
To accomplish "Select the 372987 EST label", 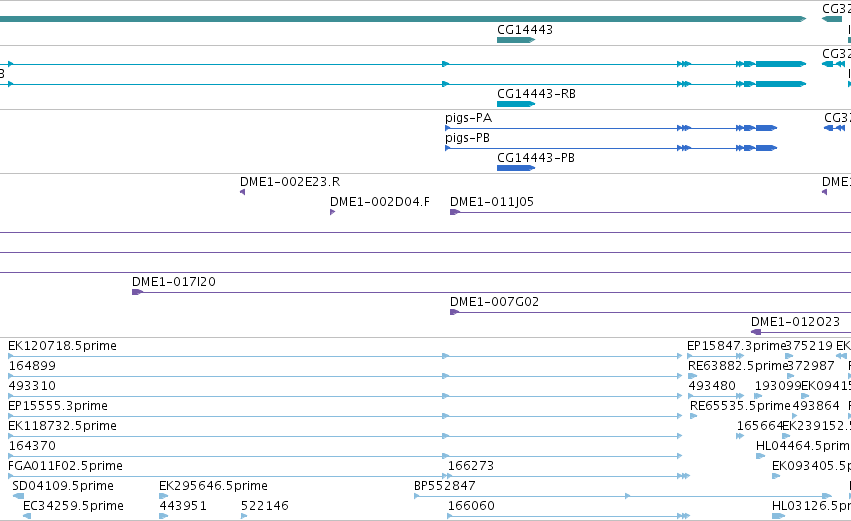I will pyautogui.click(x=810, y=366).
